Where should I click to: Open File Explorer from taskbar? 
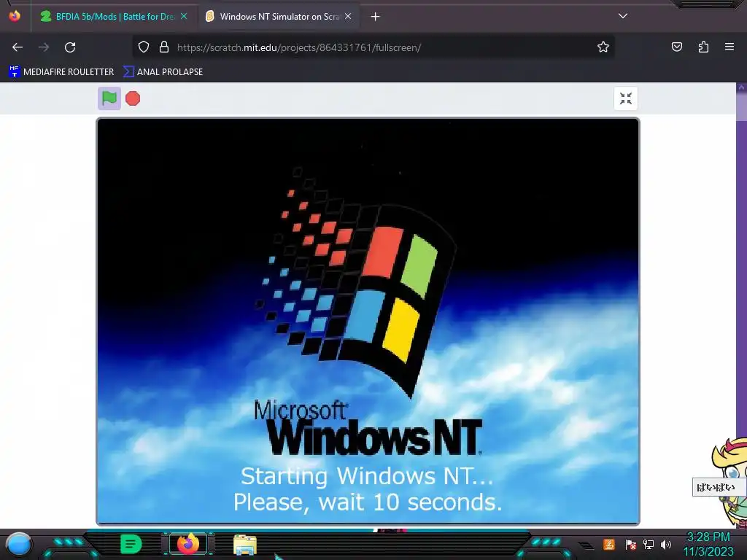(245, 545)
